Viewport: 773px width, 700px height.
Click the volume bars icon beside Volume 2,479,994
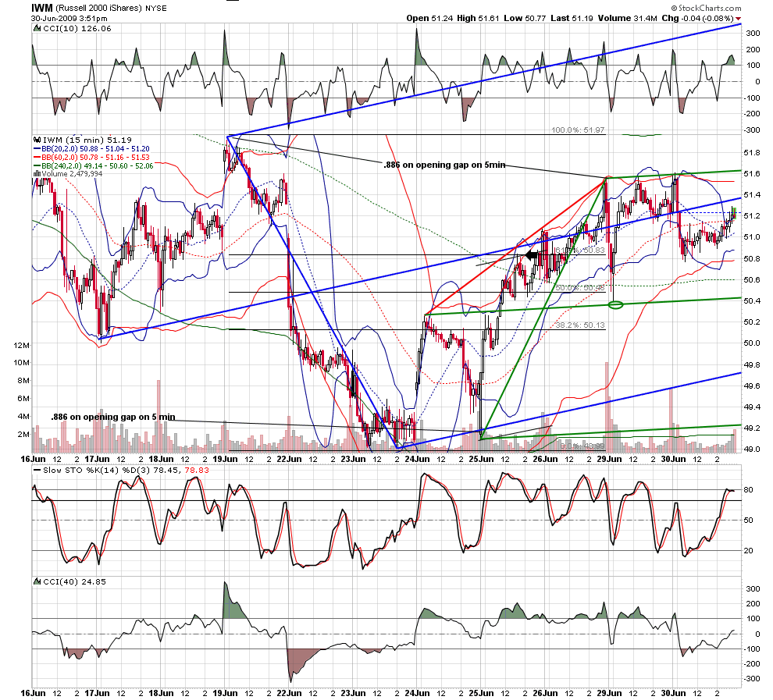click(37, 173)
